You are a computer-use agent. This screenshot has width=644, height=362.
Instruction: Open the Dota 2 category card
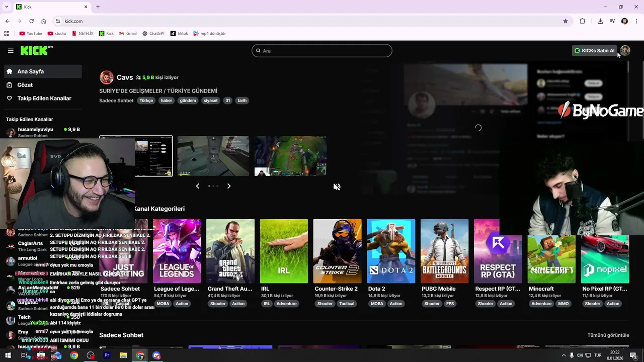pos(391,251)
